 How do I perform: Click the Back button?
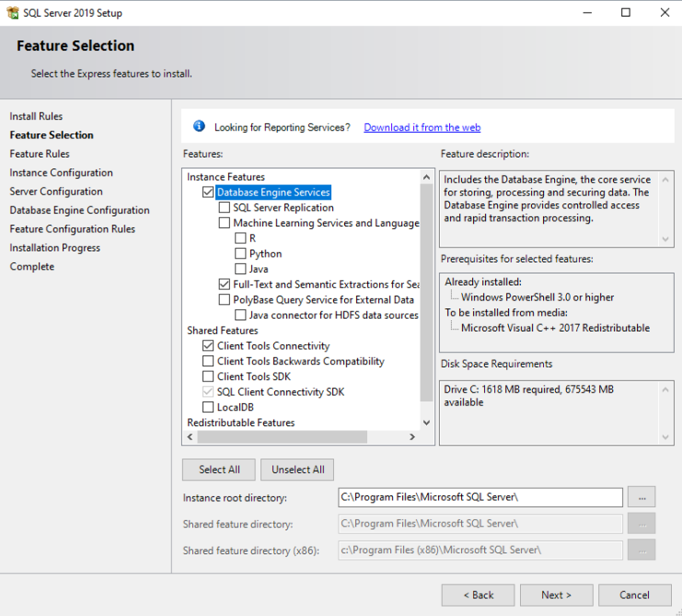coord(478,595)
